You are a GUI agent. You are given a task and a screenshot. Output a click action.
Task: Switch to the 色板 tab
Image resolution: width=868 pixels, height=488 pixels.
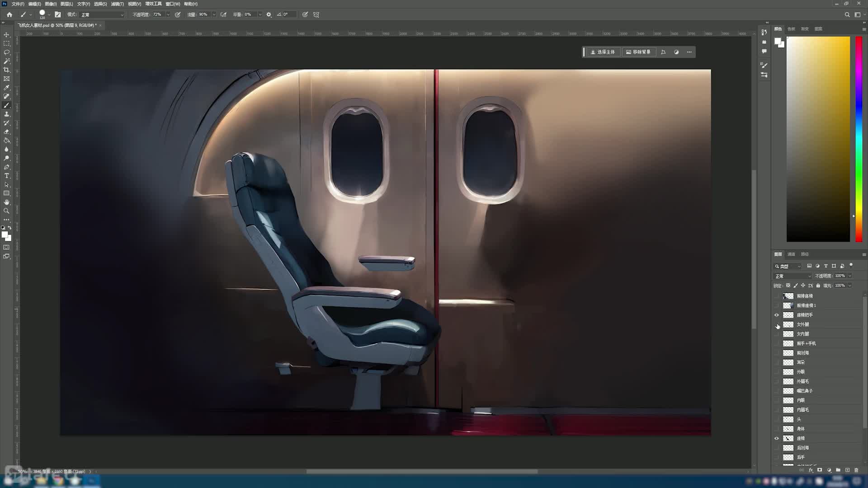(x=791, y=28)
